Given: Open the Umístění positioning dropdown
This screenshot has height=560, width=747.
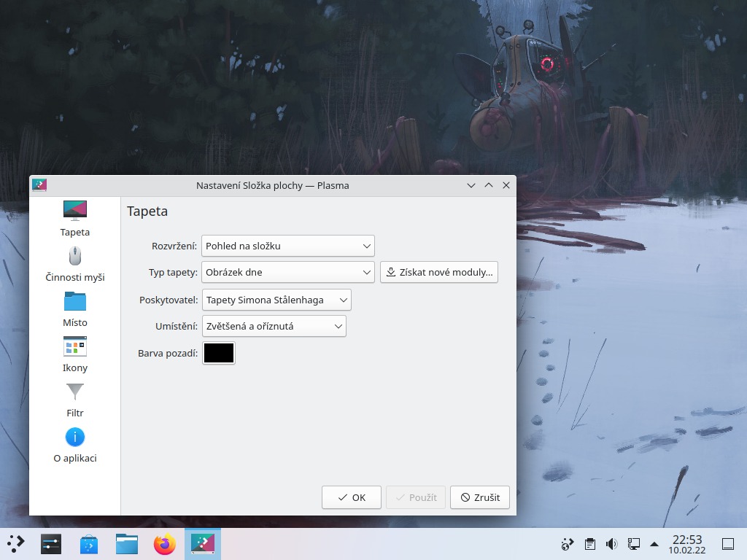Looking at the screenshot, I should pos(274,326).
